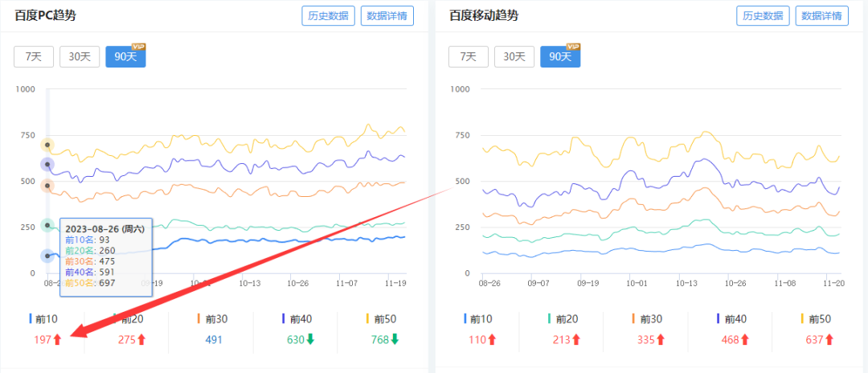Viewport: 868px width, 373px height.
Task: Click 百度移动趋势 panel title
Action: point(484,15)
